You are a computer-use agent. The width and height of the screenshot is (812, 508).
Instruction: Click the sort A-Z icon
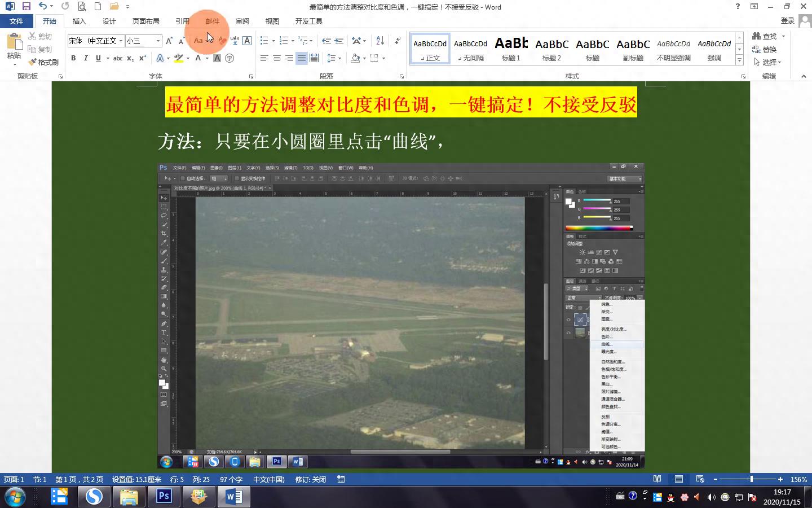pos(380,41)
